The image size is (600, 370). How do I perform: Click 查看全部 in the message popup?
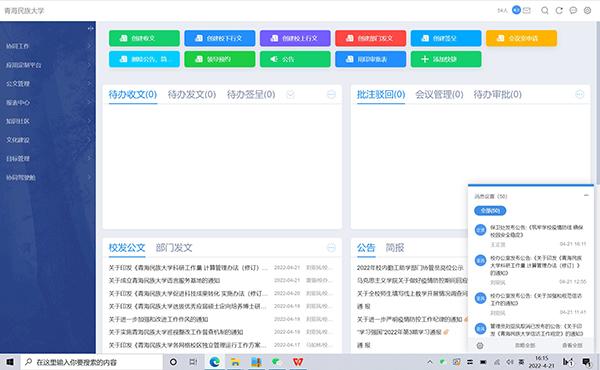572,346
